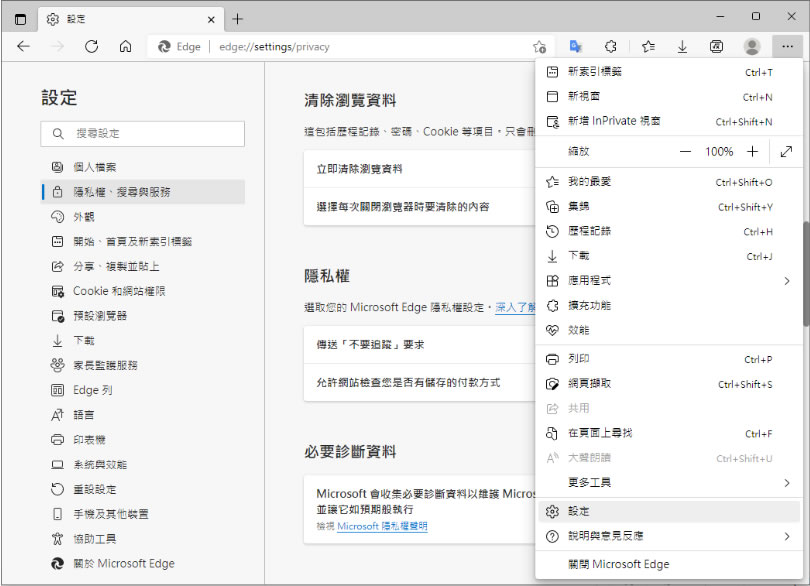Screen dimensions: 810x586
Task: Open 下載 section in settings sidebar
Action: 143,341
